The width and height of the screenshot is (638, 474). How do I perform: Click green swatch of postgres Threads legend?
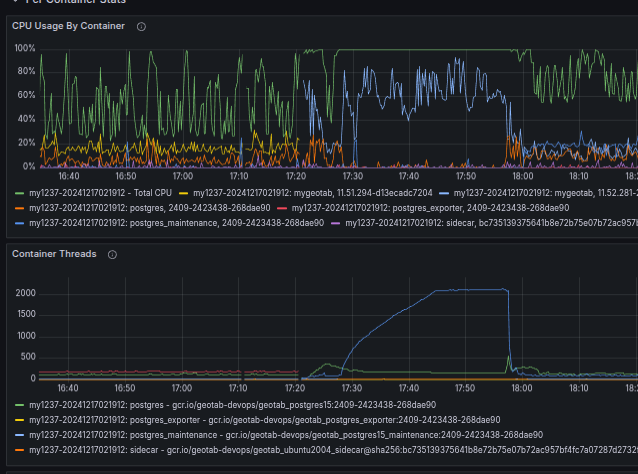click(20, 405)
